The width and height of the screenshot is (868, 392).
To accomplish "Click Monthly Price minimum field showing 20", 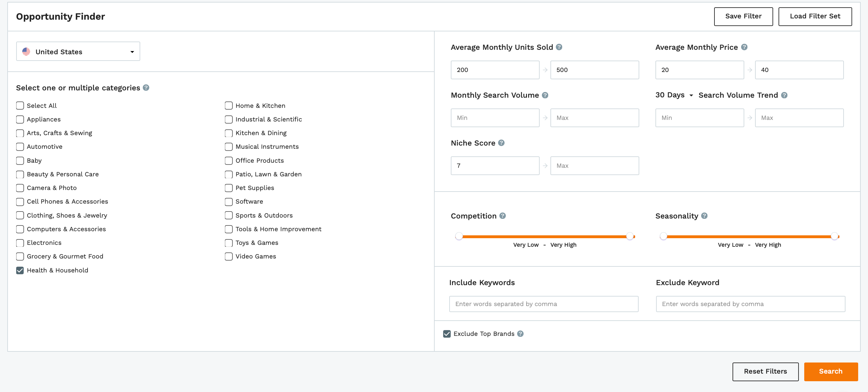I will (x=700, y=70).
